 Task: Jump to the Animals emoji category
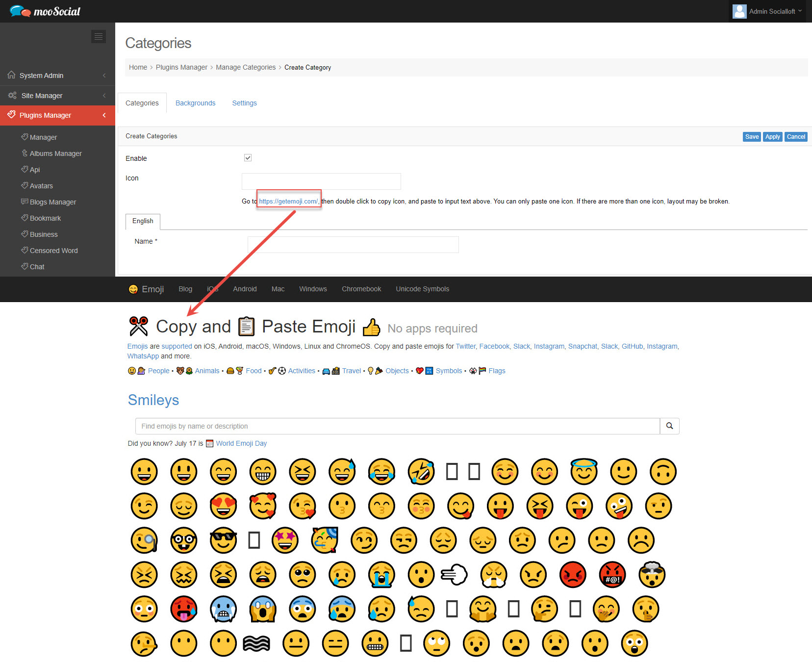[207, 371]
